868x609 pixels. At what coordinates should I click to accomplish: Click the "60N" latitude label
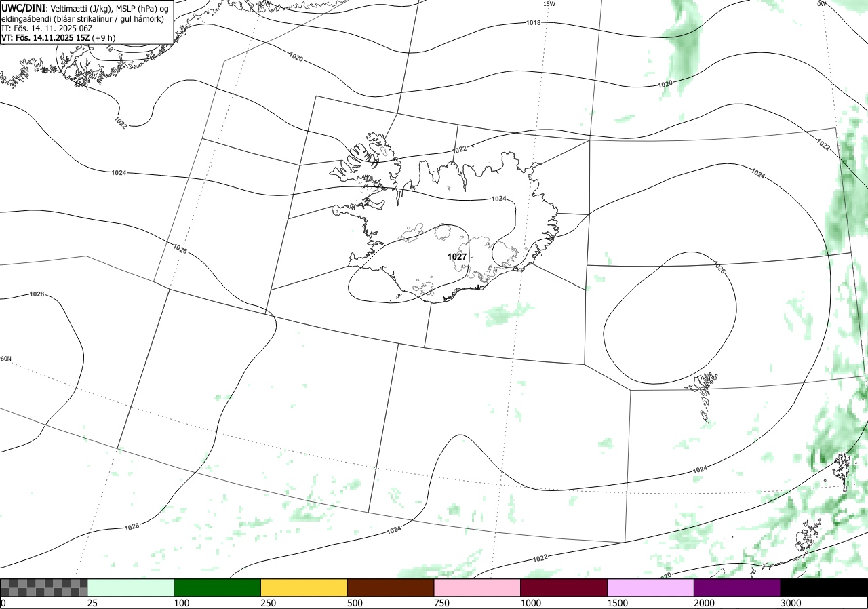pos(6,359)
